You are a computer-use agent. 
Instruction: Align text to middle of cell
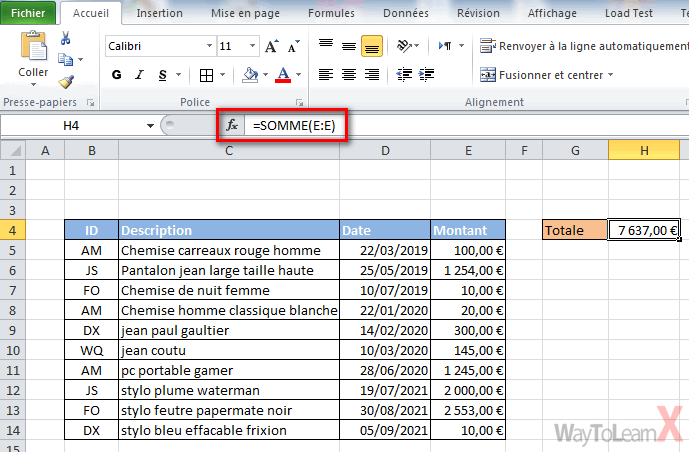tap(349, 46)
